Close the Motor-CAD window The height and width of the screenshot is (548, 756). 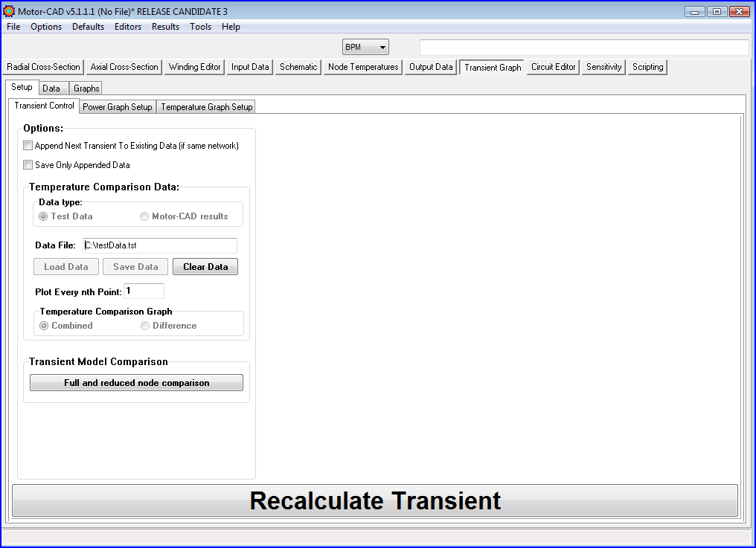739,11
